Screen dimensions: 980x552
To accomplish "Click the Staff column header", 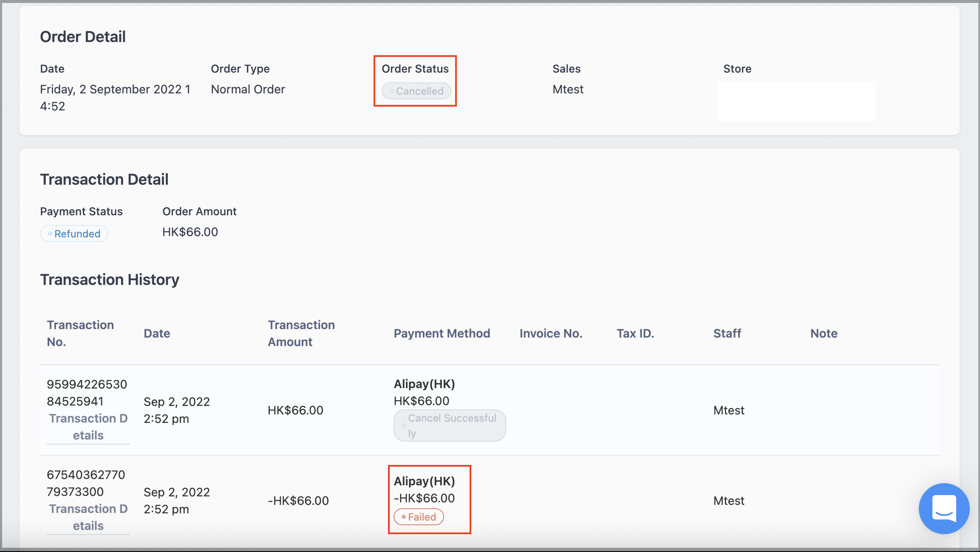I will [x=727, y=333].
